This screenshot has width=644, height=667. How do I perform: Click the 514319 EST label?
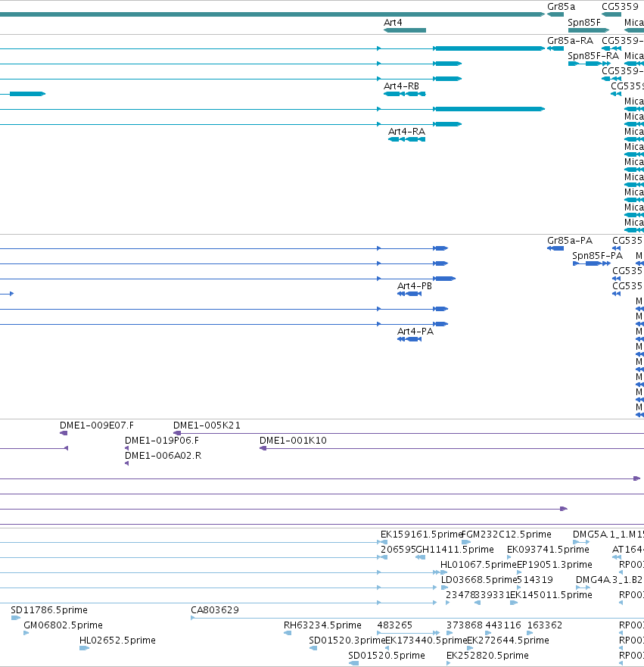click(x=535, y=580)
